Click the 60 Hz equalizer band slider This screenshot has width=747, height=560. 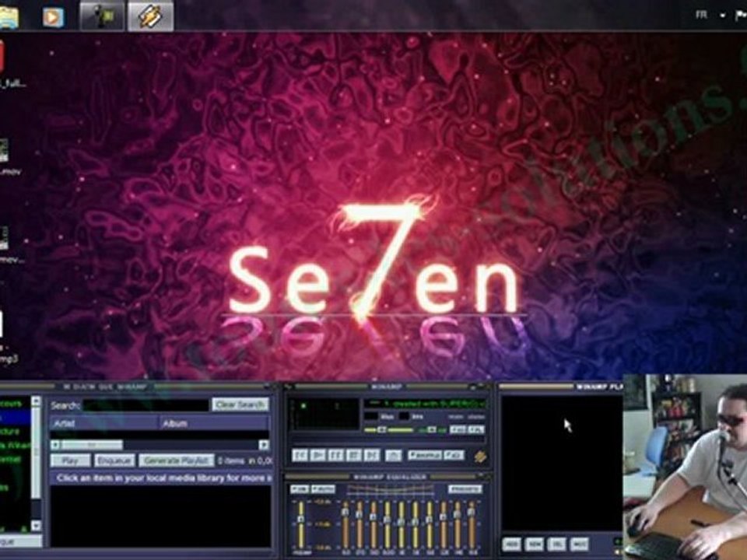pos(345,525)
